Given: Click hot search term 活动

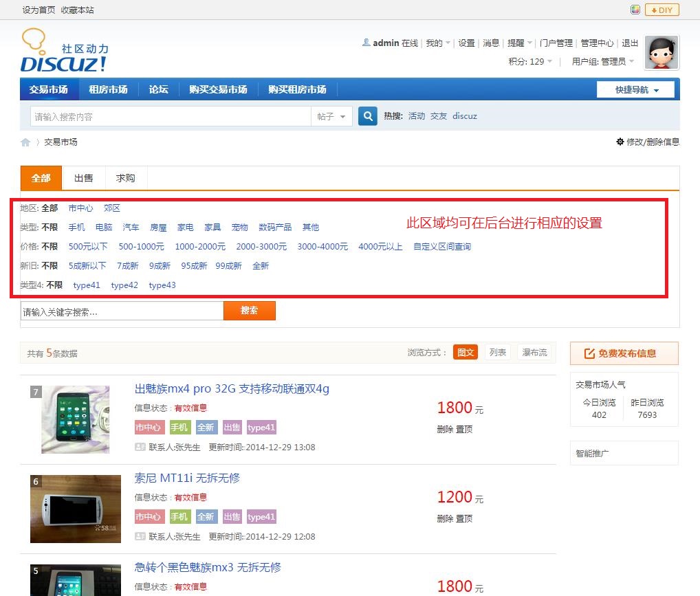Looking at the screenshot, I should pos(417,116).
